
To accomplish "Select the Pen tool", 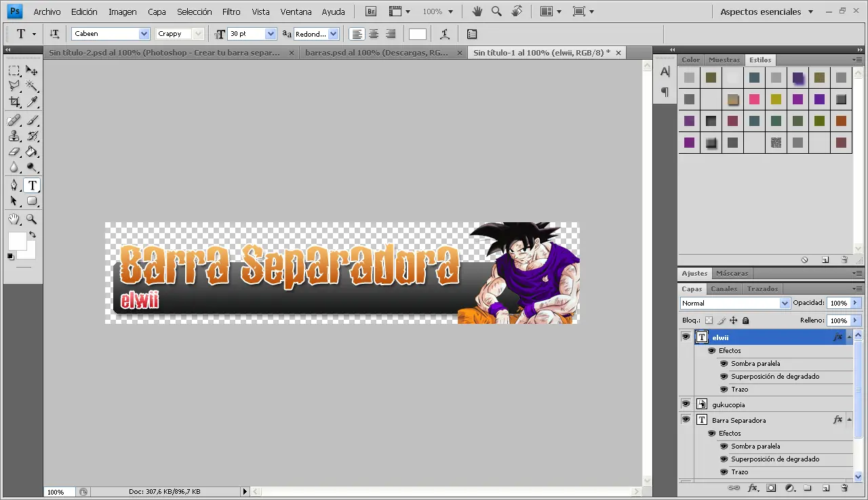I will tap(14, 186).
